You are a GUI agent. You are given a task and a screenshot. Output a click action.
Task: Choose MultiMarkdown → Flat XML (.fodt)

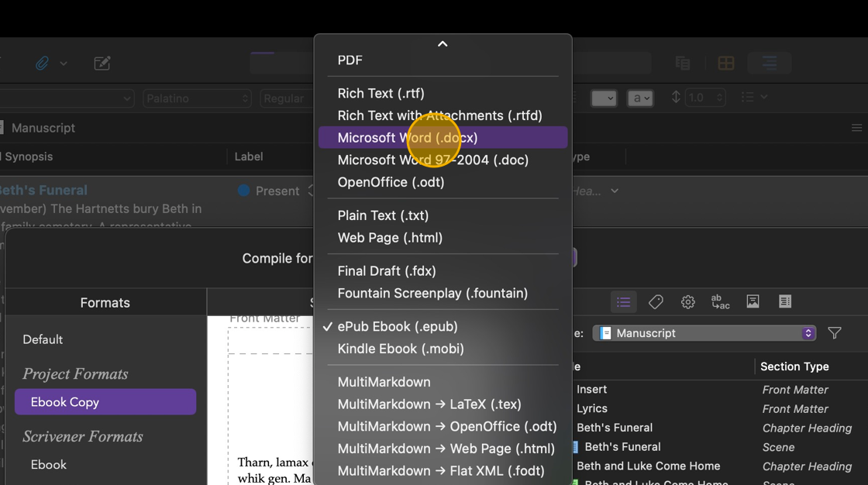click(x=443, y=470)
